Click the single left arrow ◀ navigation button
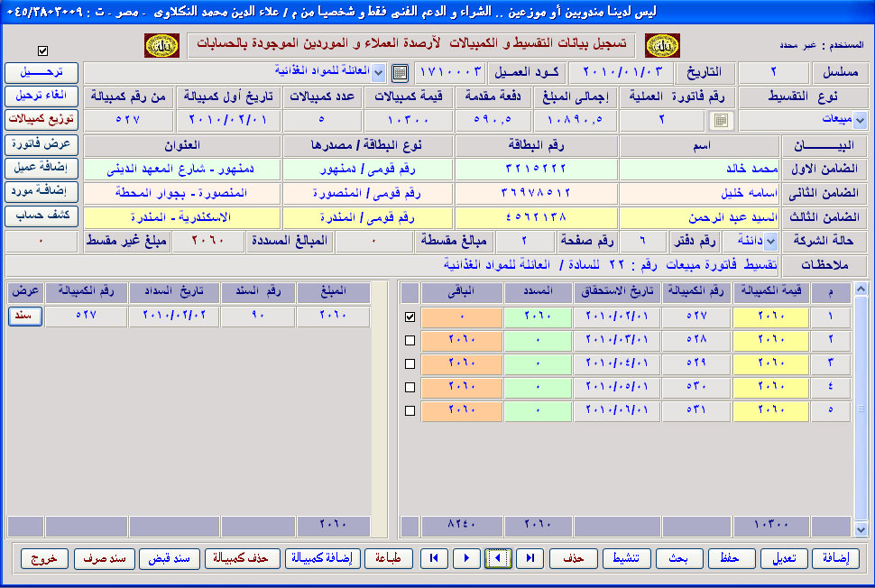The image size is (875, 588). [498, 558]
